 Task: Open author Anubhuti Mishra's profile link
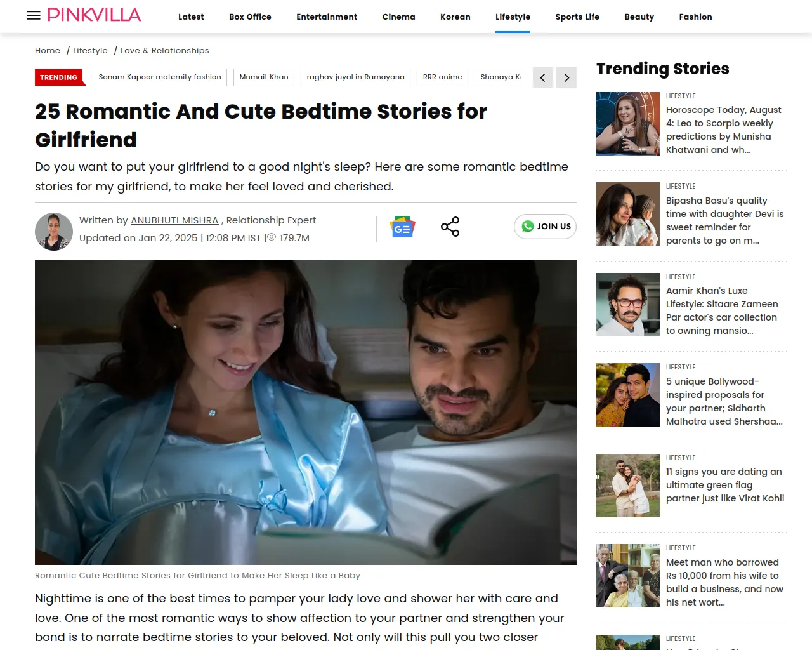174,220
